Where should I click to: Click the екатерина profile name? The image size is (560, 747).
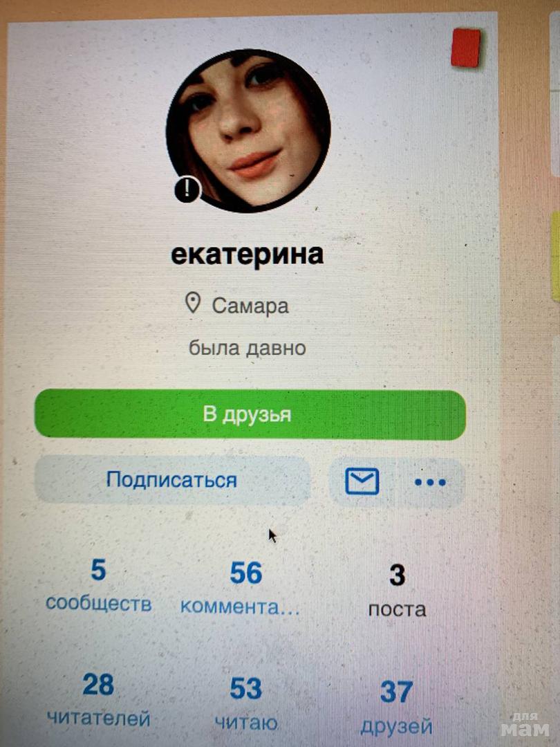pos(248,255)
